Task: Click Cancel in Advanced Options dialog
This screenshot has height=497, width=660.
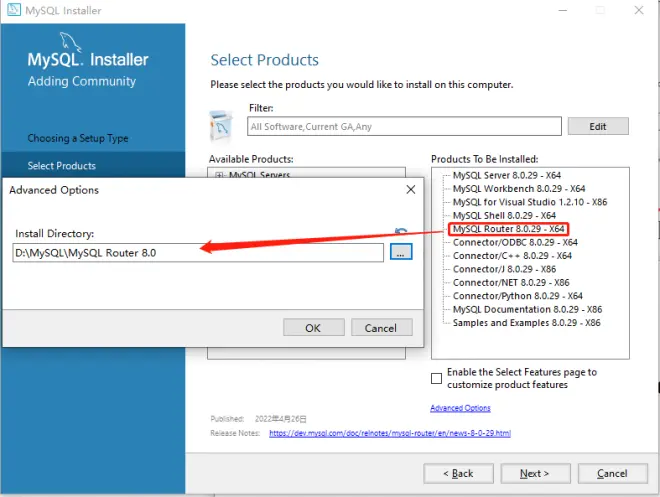Action: (x=381, y=327)
